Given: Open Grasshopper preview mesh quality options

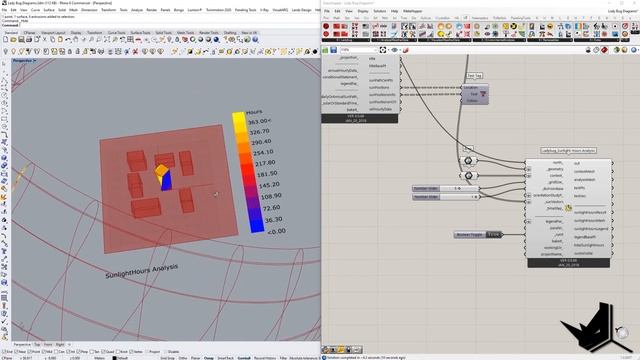Looking at the screenshot, I should click(634, 50).
